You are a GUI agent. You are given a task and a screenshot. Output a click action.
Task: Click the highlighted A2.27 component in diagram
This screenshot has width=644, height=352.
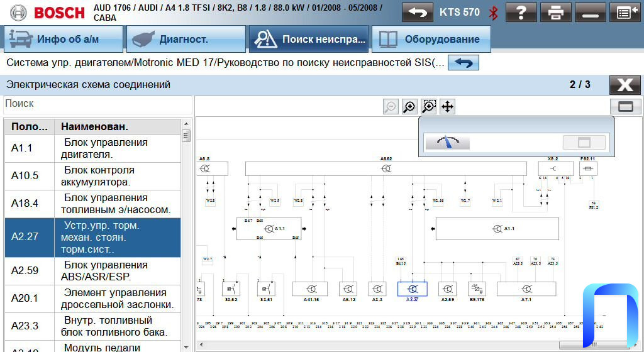pos(413,289)
